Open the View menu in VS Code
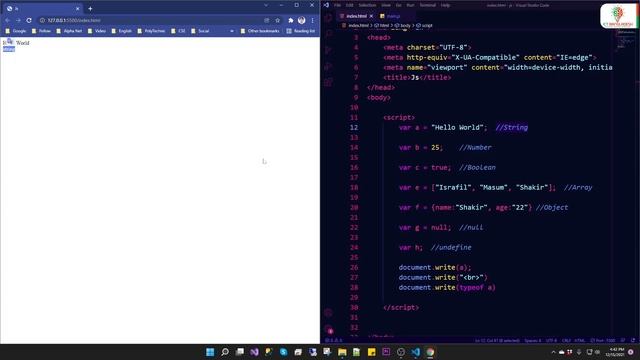Image resolution: width=640 pixels, height=360 pixels. (386, 5)
